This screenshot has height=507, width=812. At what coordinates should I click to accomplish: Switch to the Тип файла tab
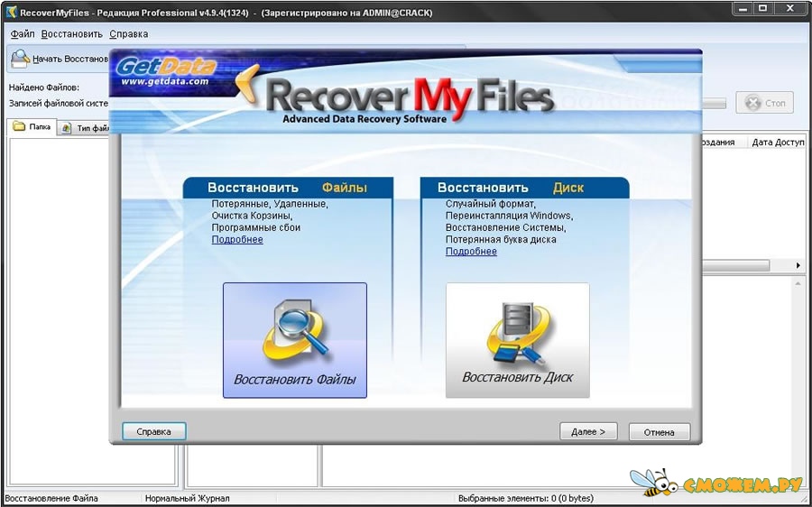click(84, 128)
